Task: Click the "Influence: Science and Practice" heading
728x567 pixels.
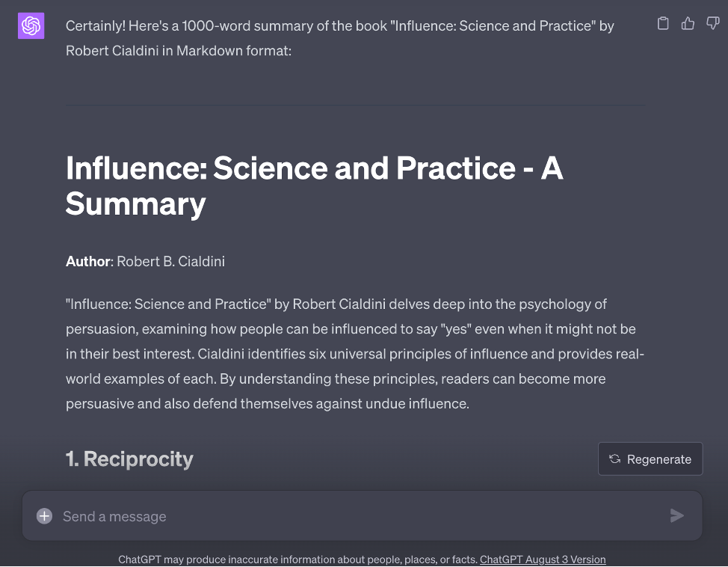Action: tap(314, 169)
